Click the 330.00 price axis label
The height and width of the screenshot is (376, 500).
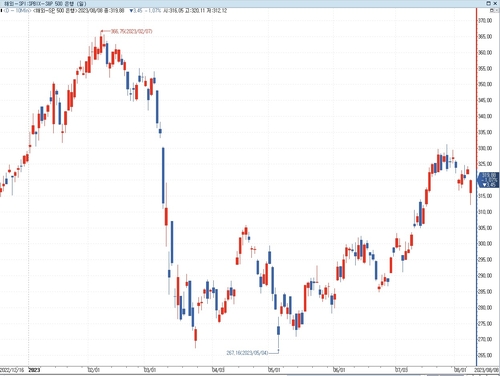click(485, 148)
